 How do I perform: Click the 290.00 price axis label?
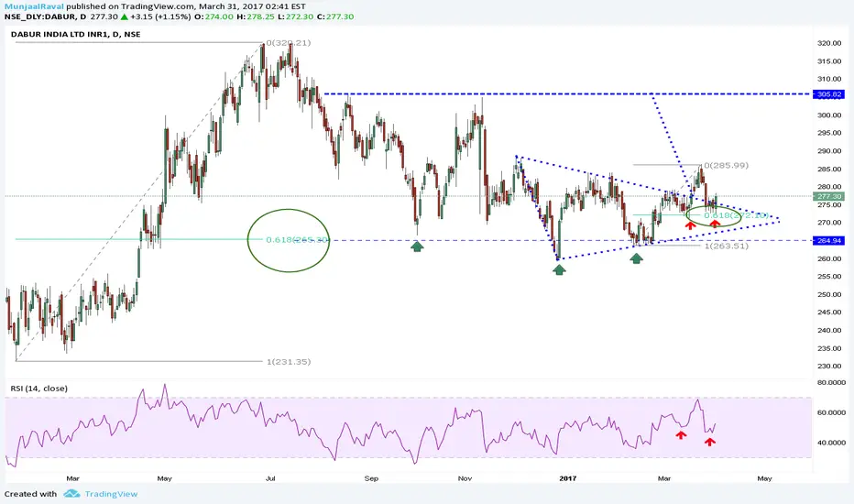829,151
